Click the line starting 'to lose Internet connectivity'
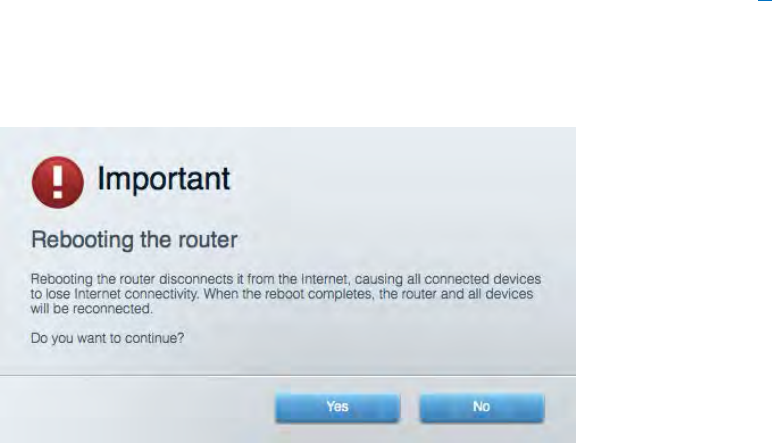 click(282, 294)
